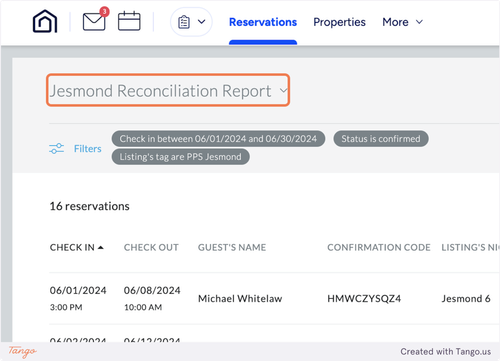Select check-in date 06/01/2024
The height and width of the screenshot is (361, 500).
click(x=78, y=291)
